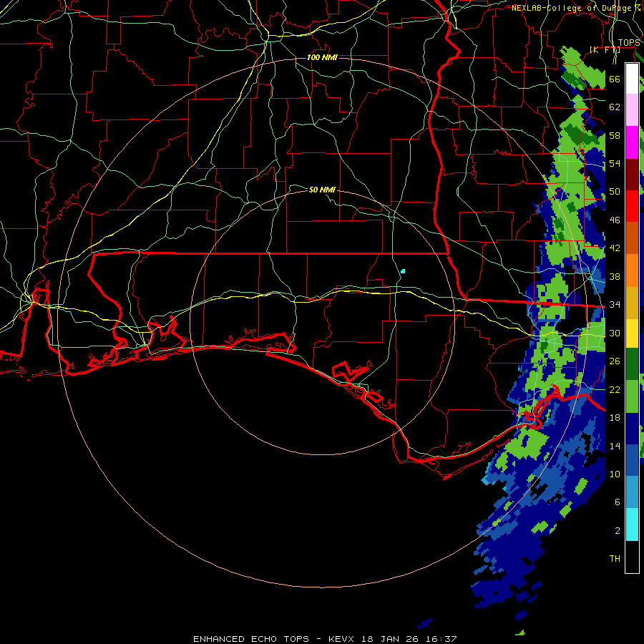Click the '26' legend value

pos(615,361)
